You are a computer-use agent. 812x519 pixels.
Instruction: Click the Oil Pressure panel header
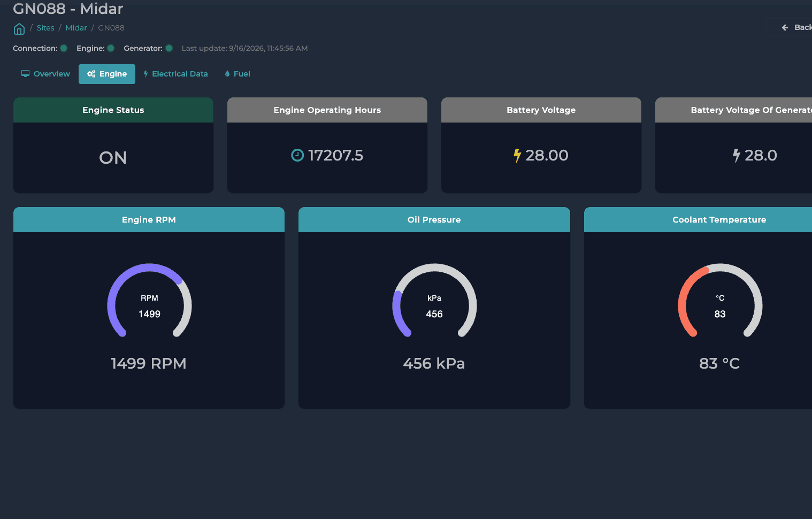[x=434, y=220]
